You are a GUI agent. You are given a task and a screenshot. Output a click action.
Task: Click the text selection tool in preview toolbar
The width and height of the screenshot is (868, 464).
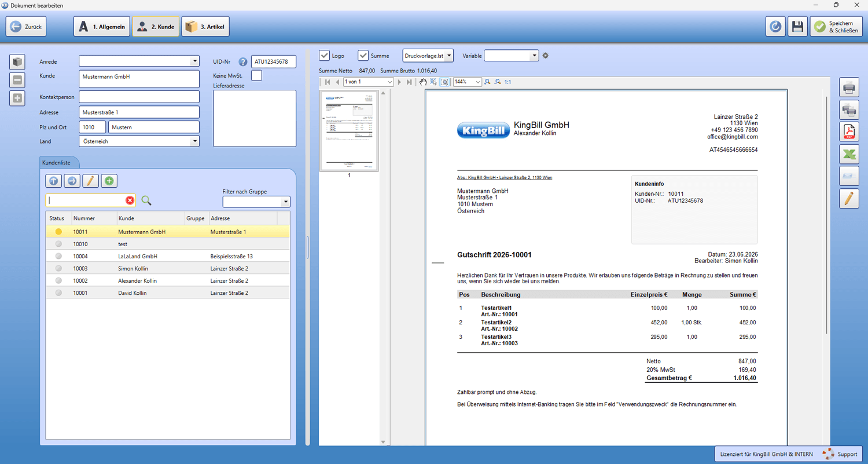click(433, 82)
